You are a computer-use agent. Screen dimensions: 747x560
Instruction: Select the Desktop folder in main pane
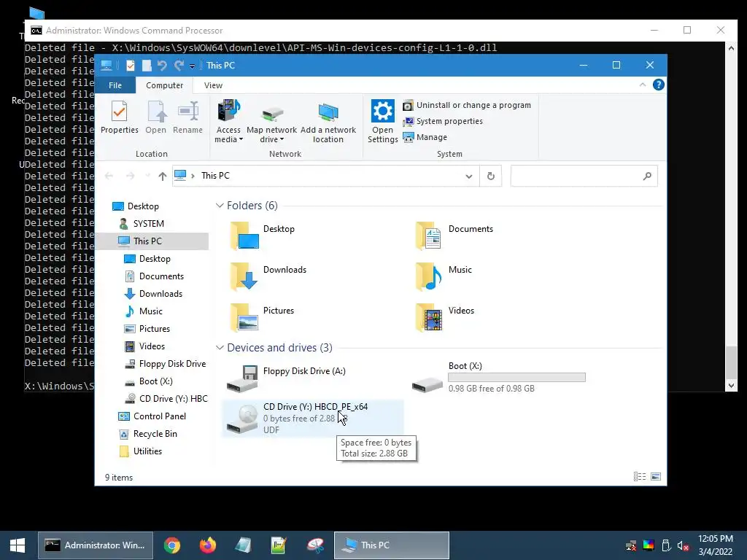click(x=263, y=236)
